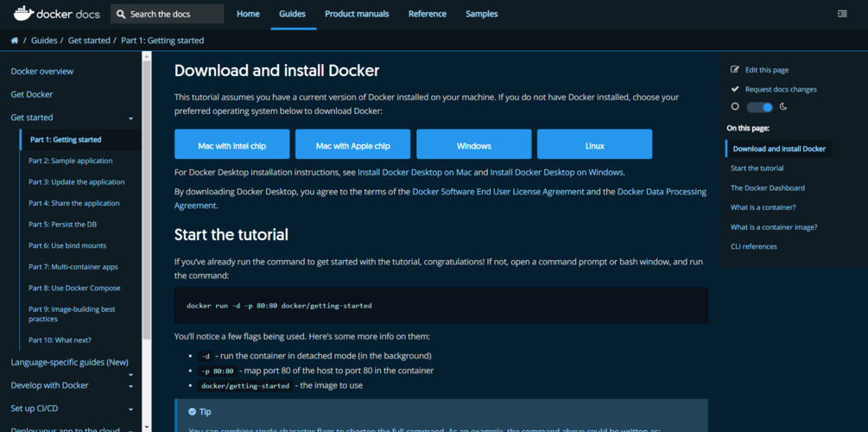Jump to Start the tutorial section

[x=757, y=168]
